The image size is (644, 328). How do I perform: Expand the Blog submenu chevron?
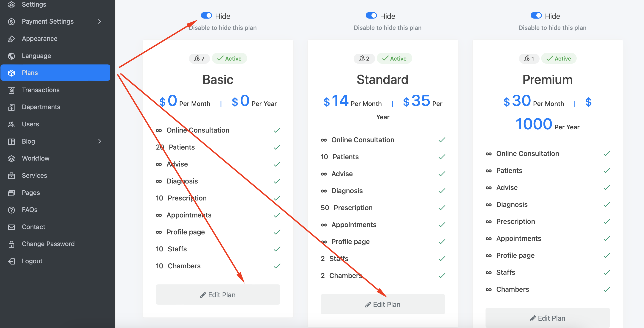99,141
